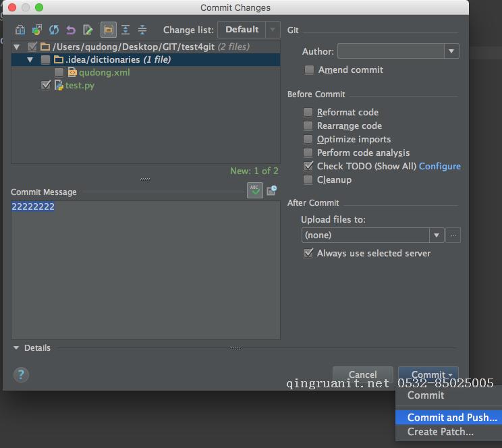This screenshot has height=448, width=502.
Task: Click the Show Diff toolbar icon
Action: [x=20, y=30]
